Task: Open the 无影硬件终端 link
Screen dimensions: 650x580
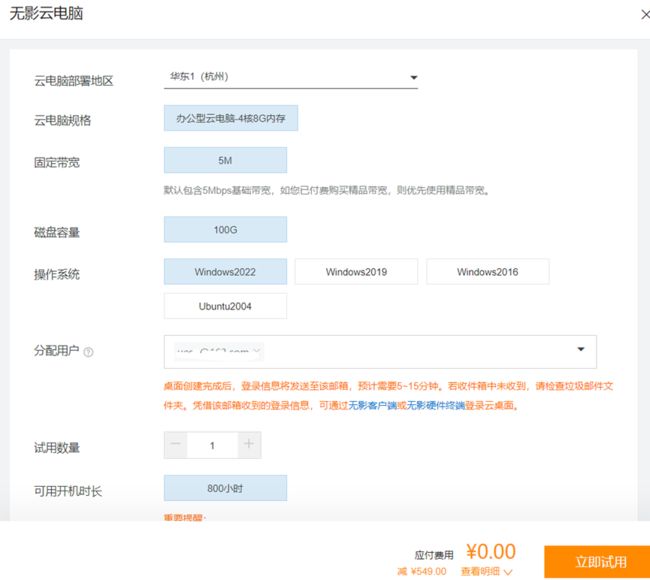Action: click(x=436, y=405)
